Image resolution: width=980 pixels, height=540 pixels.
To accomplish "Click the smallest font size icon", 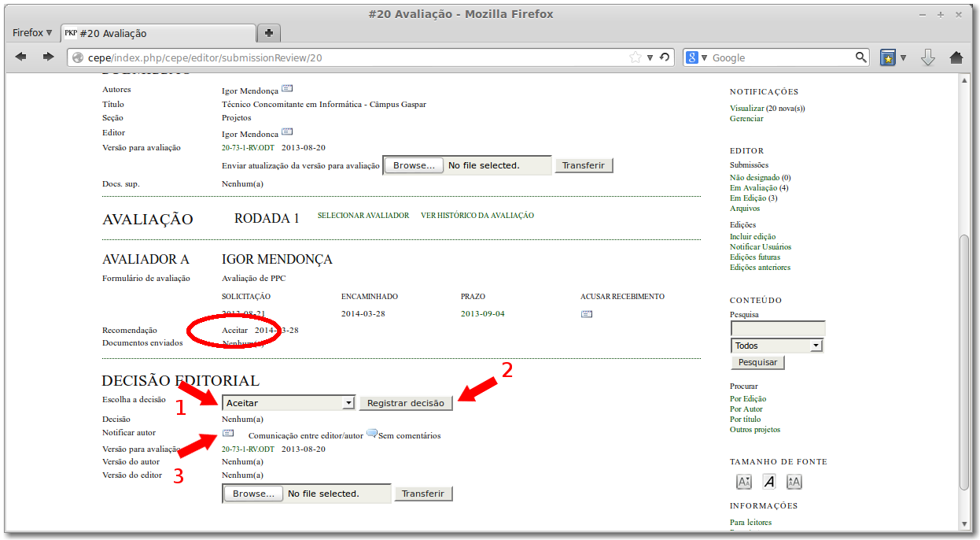I will 743,482.
